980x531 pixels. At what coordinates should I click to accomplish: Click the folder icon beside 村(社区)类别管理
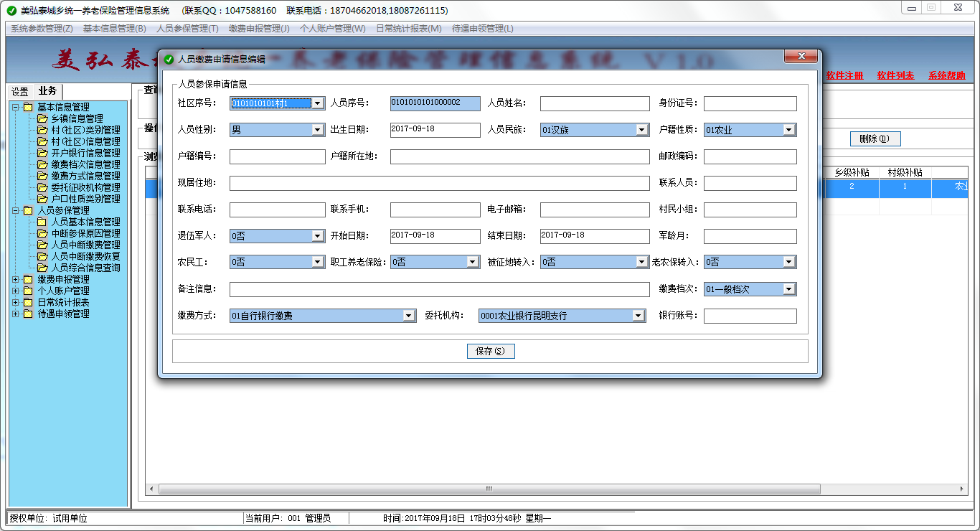(42, 130)
